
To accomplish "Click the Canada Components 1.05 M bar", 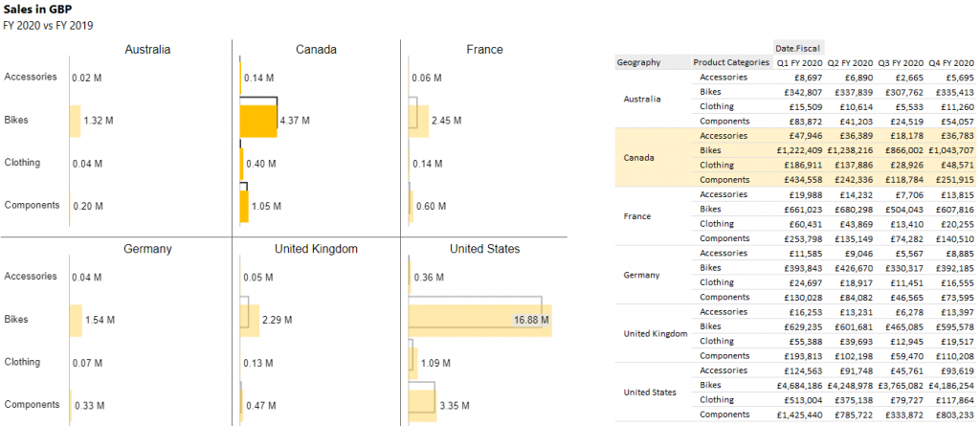I will (x=244, y=206).
